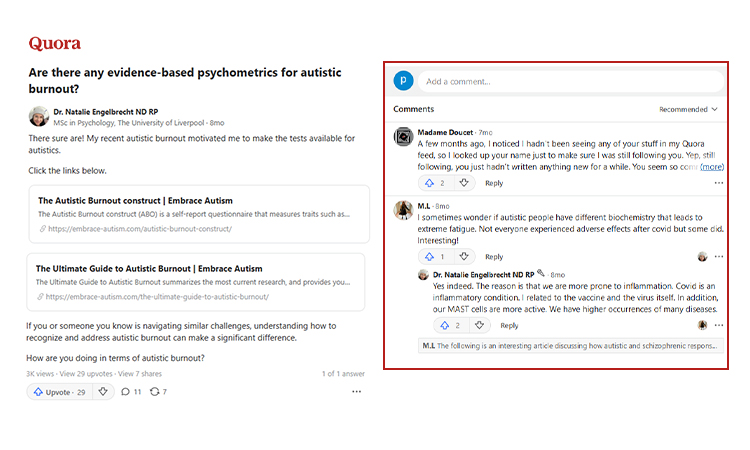The width and height of the screenshot is (750, 450).
Task: Open Dr. Natalie Engelbrecht's name in reply
Action: click(484, 275)
